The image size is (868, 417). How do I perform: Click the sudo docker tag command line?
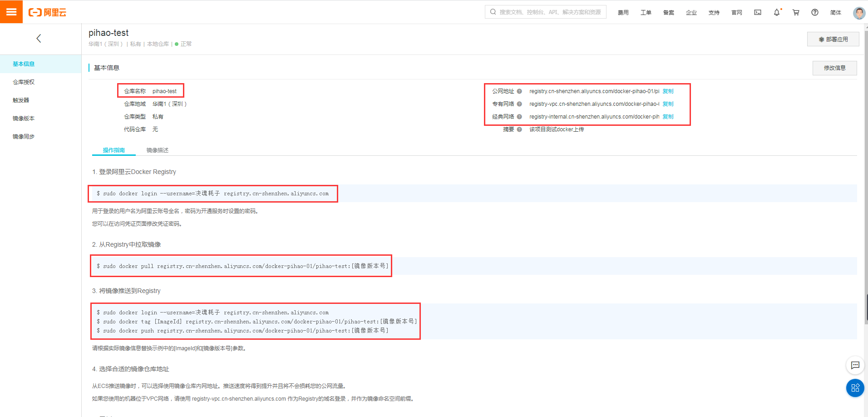tap(256, 322)
